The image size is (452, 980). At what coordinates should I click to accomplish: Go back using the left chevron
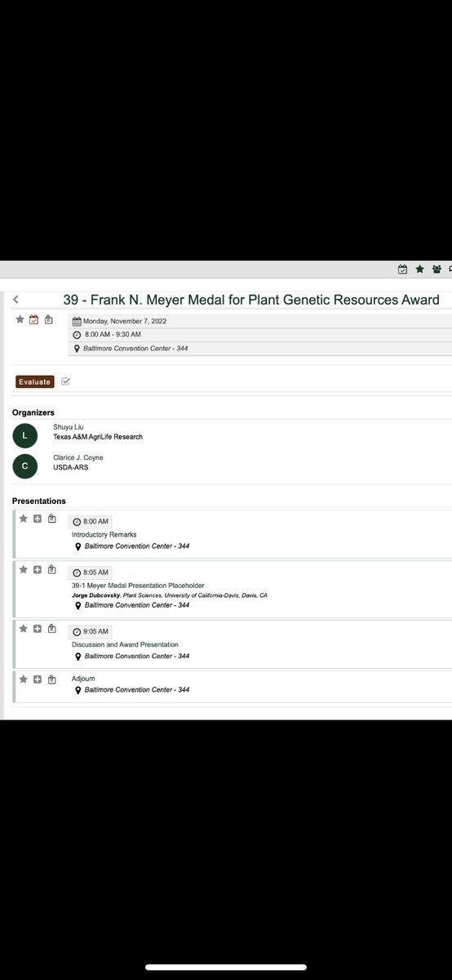click(x=16, y=300)
